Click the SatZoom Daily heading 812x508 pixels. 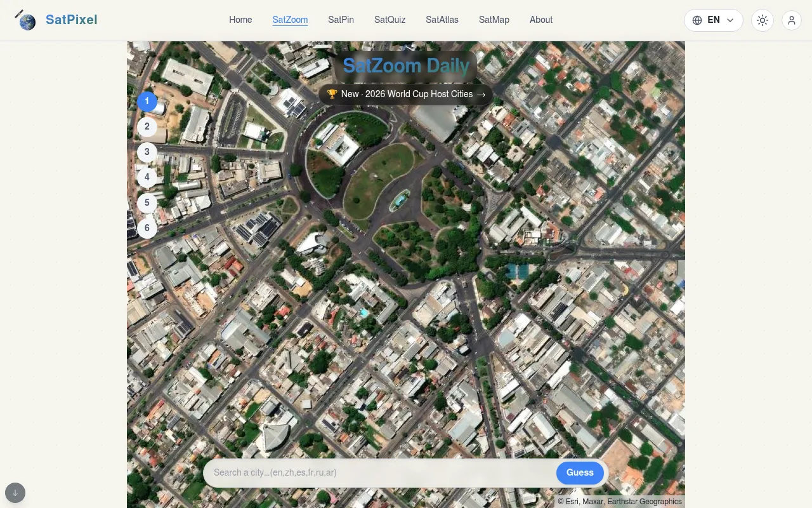pyautogui.click(x=406, y=65)
